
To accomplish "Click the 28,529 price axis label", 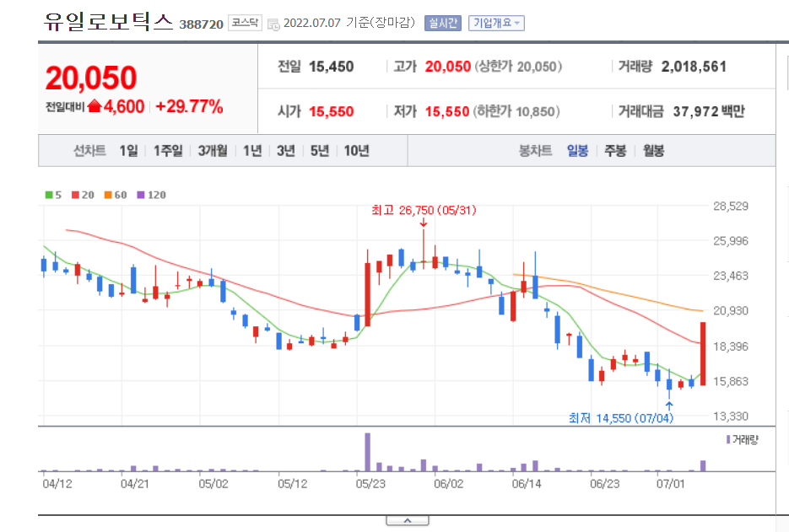I will [x=731, y=206].
